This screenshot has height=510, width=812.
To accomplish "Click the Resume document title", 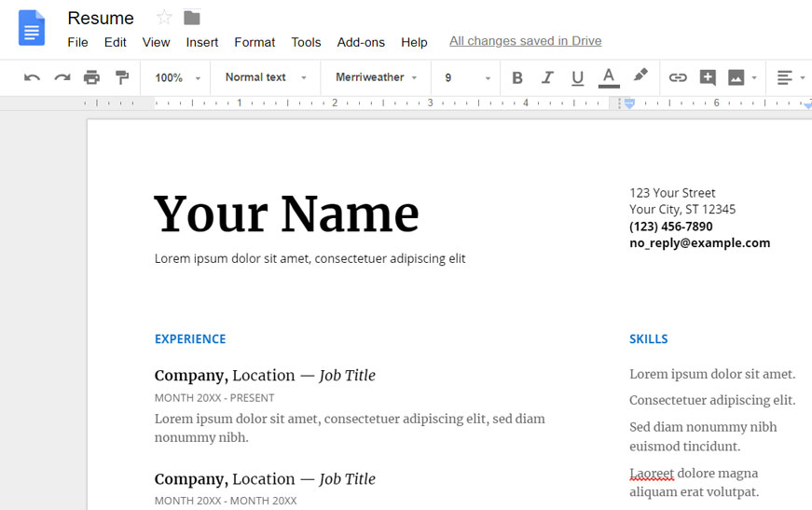I will pyautogui.click(x=101, y=18).
